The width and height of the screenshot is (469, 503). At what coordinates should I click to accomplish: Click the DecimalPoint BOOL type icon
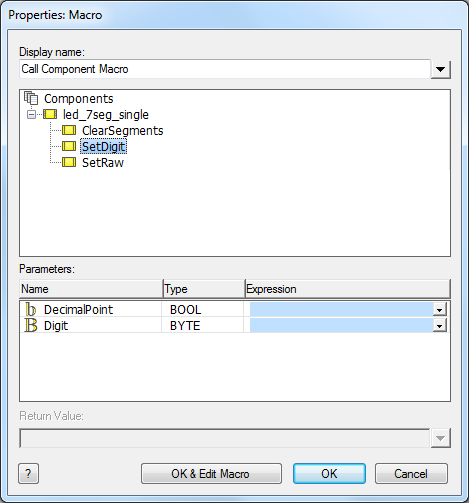tap(31, 309)
